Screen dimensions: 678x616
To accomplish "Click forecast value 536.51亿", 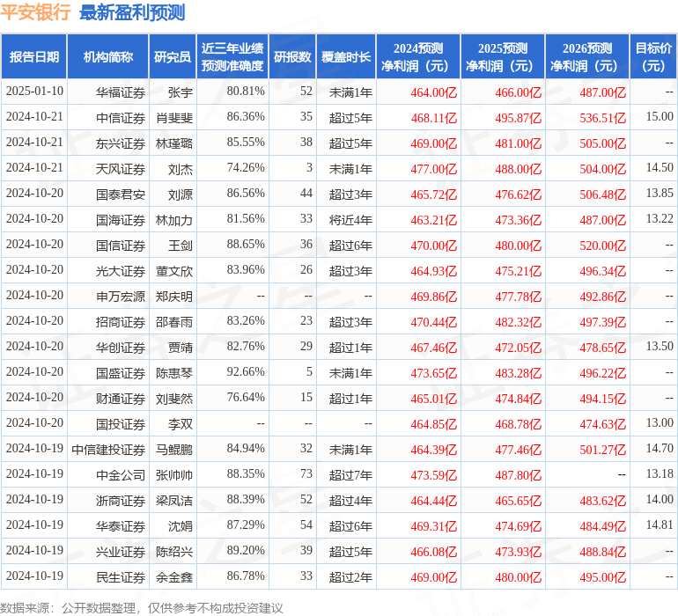I will point(603,118).
